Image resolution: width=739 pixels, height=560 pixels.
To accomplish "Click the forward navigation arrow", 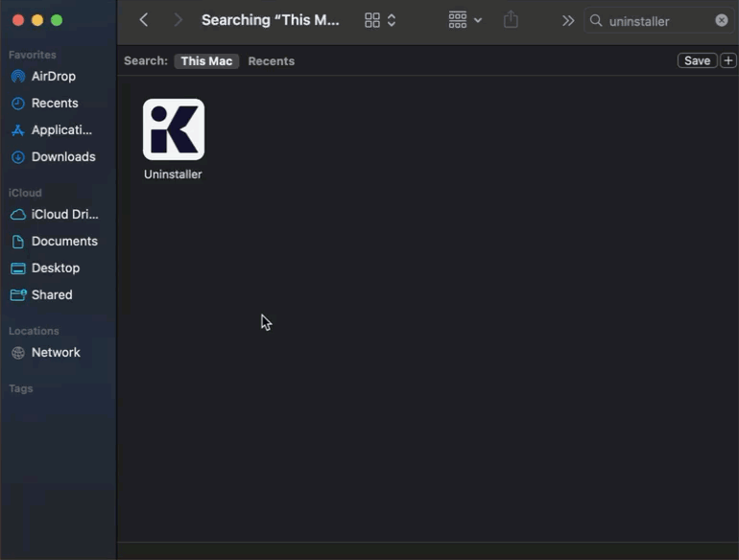I will 178,20.
